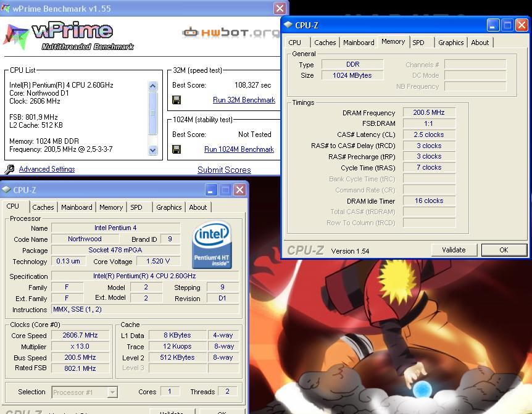Click Level 2 cache value 512 KBytes

[x=178, y=357]
